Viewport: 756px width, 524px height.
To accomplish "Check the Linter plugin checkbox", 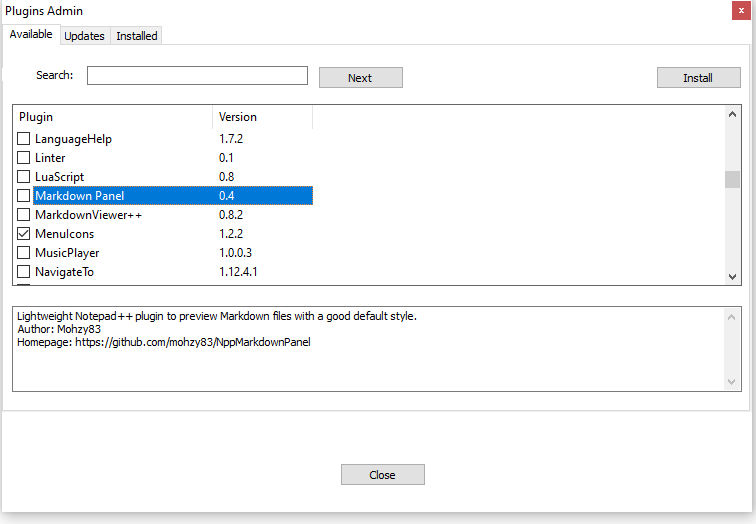I will click(24, 158).
